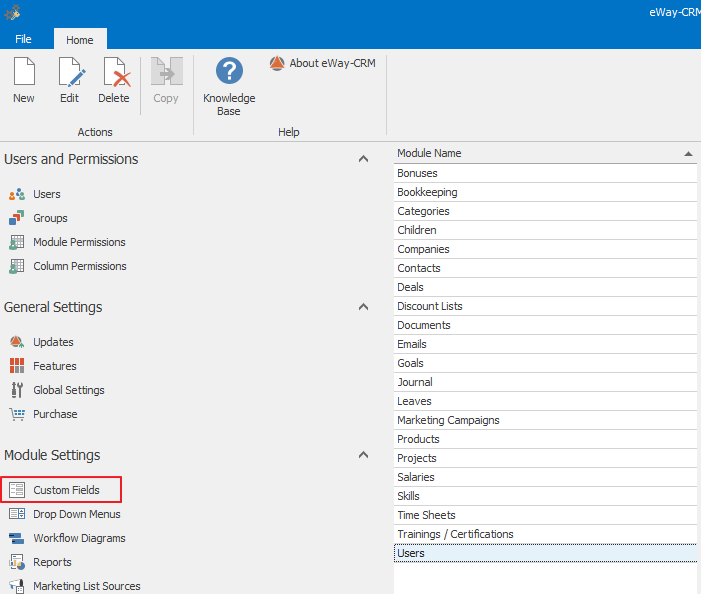Click the About eWay-CRM logo icon
Screen dimensions: 701x594
[277, 63]
